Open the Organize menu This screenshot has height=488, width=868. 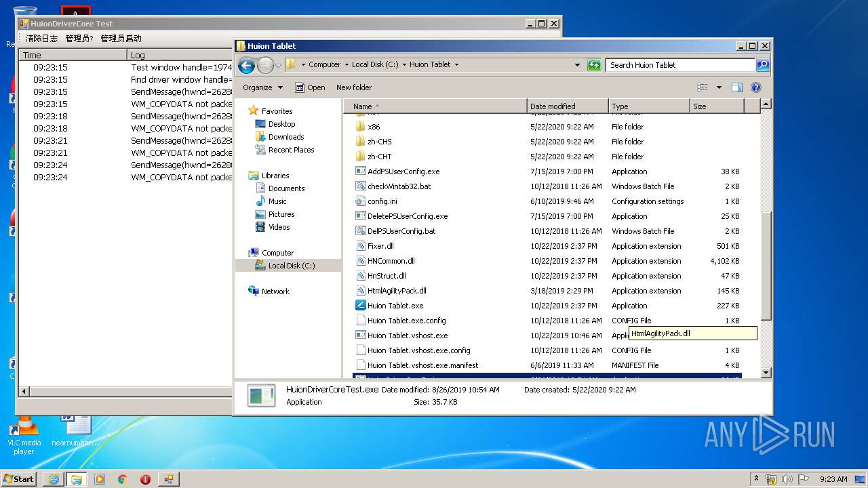point(263,87)
